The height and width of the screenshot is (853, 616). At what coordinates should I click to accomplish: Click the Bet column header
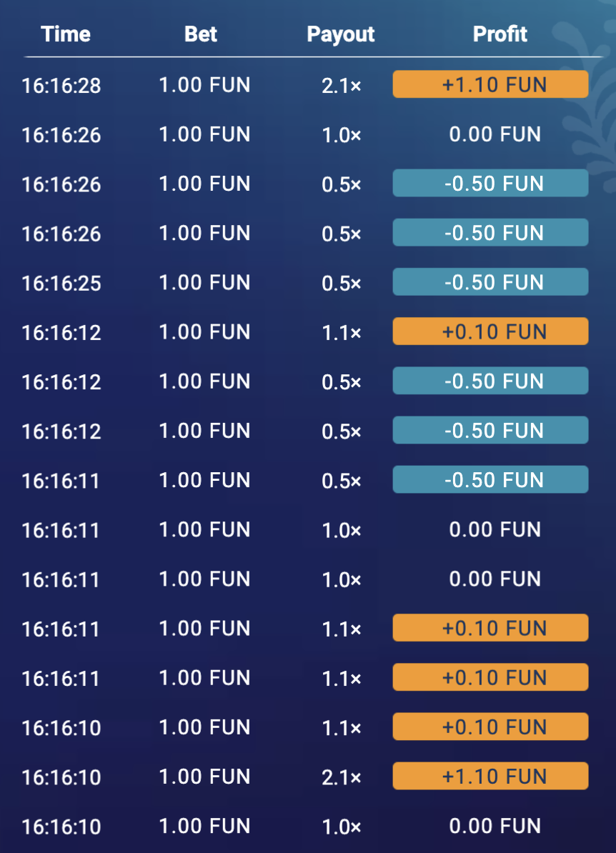pyautogui.click(x=201, y=34)
